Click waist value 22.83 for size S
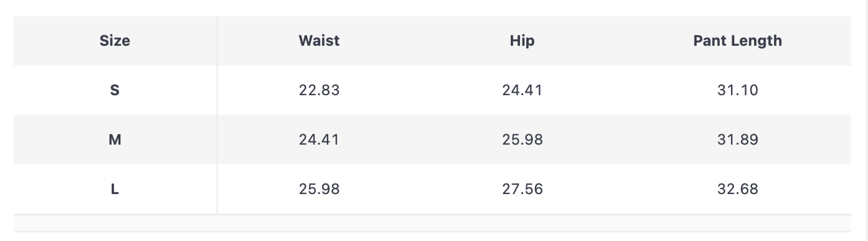The height and width of the screenshot is (241, 868). (319, 90)
